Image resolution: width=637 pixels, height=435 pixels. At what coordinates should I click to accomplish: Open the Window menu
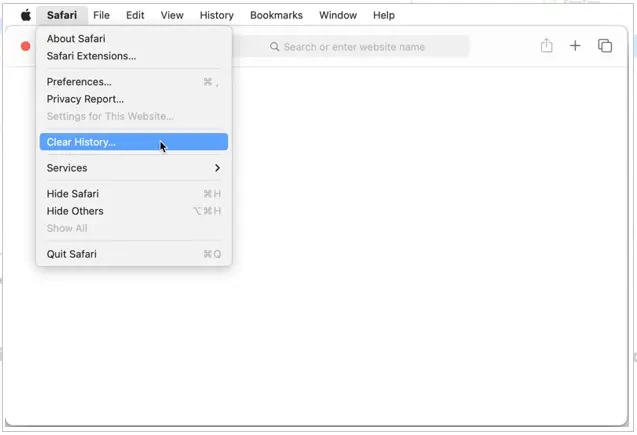pos(338,15)
